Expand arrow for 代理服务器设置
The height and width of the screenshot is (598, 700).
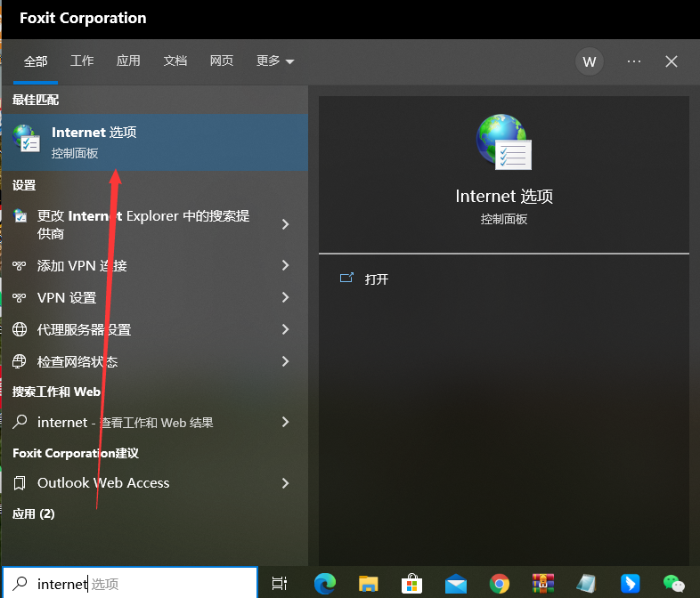286,329
